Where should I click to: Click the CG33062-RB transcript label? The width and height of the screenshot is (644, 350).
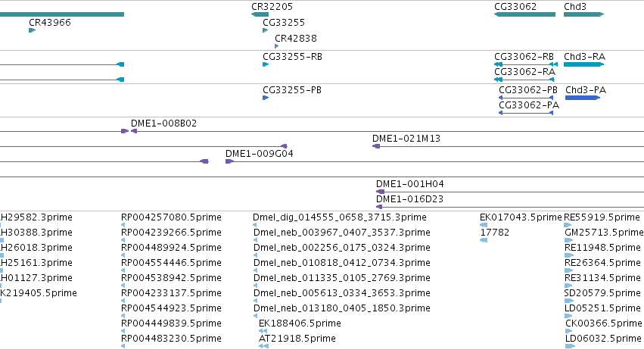click(x=524, y=57)
